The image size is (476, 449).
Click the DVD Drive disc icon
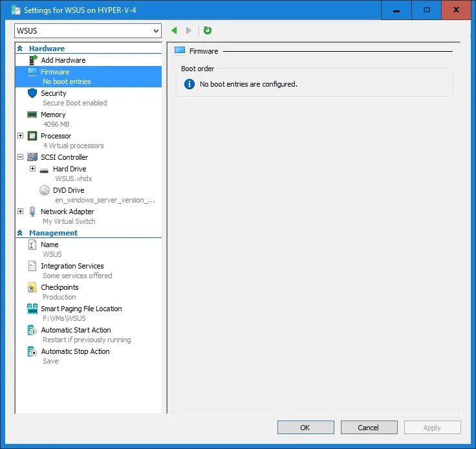45,190
